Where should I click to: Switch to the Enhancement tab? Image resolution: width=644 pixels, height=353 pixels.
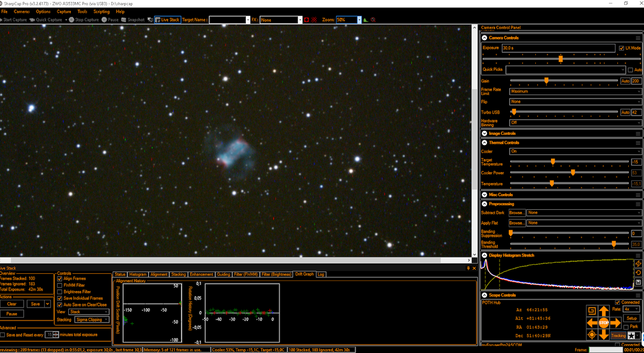pos(201,275)
